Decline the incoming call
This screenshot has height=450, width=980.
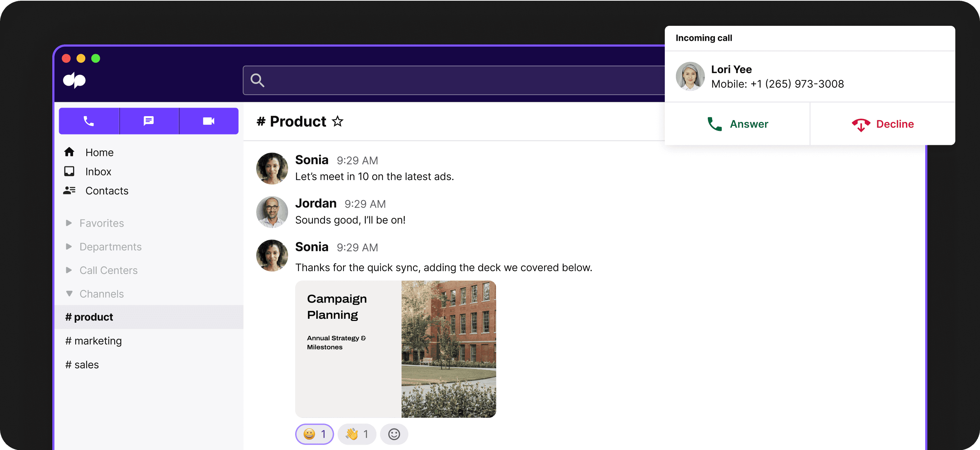882,124
